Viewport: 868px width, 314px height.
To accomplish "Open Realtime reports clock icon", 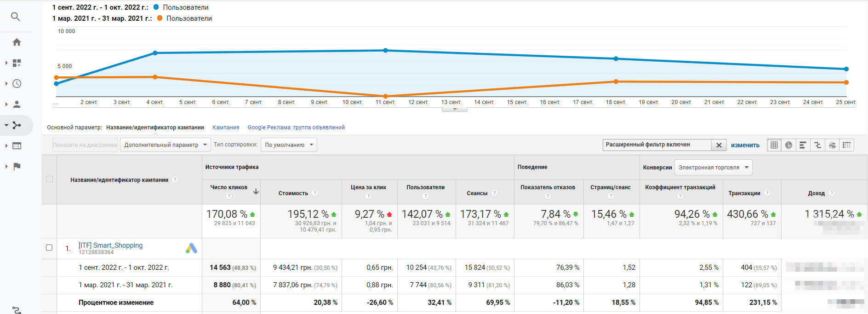I will coord(17,84).
